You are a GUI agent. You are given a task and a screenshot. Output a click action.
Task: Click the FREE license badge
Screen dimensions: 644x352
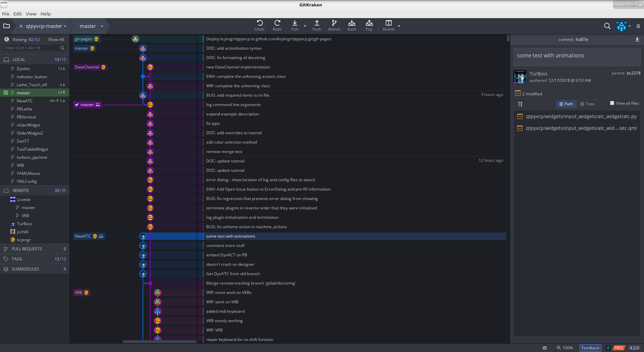click(x=619, y=348)
